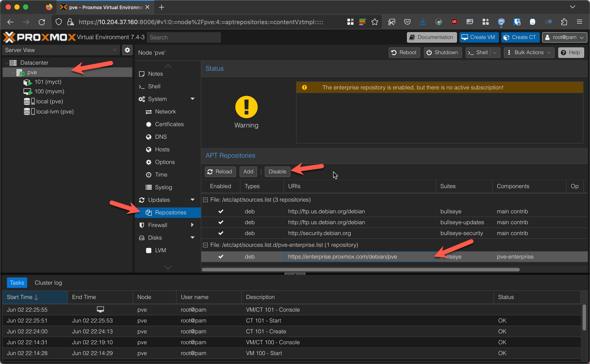Sort by the Suites column header

pyautogui.click(x=464, y=186)
